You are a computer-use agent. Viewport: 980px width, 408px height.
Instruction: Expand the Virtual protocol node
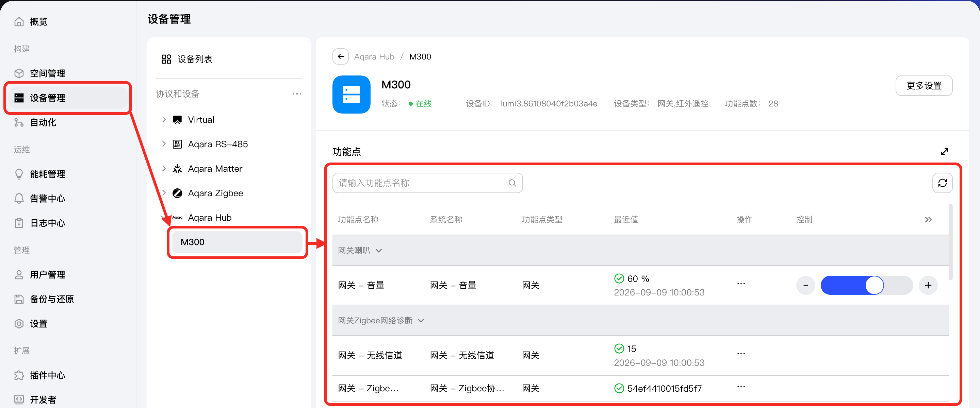click(x=164, y=119)
